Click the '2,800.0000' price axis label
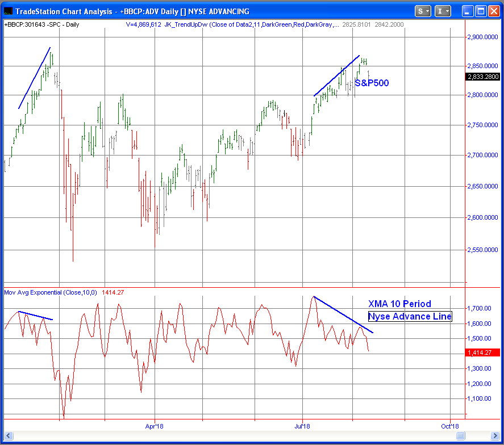The height and width of the screenshot is (445, 504). (482, 95)
